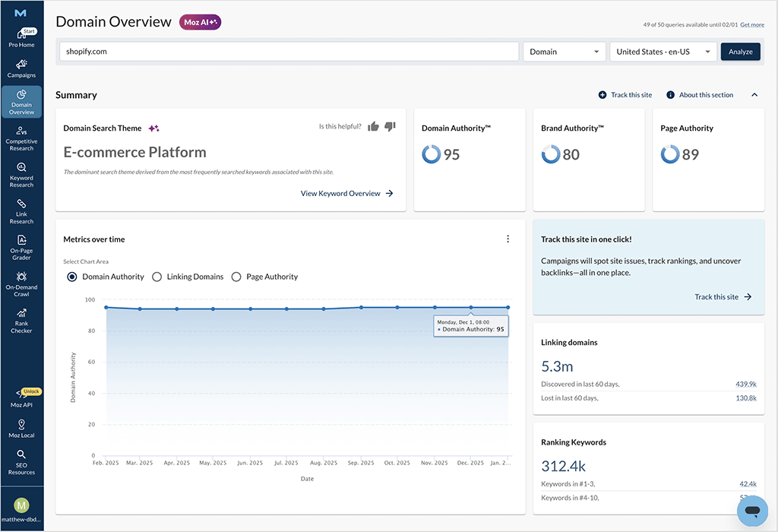Select the Domain Authority chart option
The height and width of the screenshot is (532, 778).
pyautogui.click(x=72, y=277)
